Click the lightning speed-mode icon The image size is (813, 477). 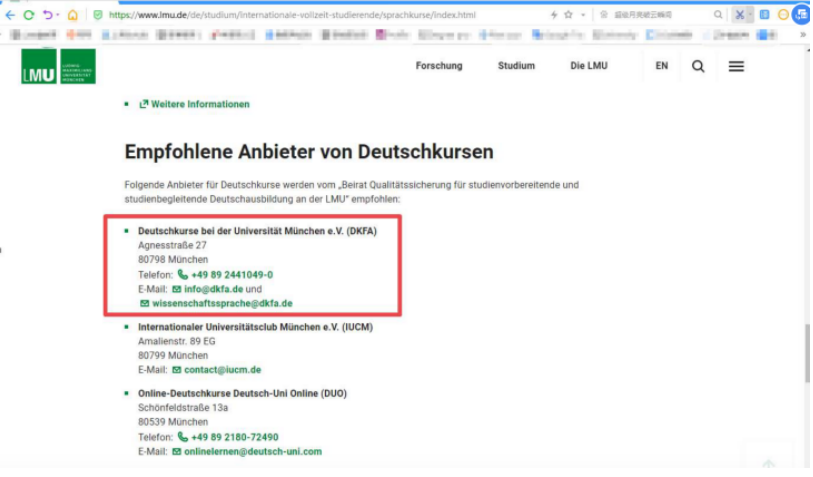click(x=554, y=15)
